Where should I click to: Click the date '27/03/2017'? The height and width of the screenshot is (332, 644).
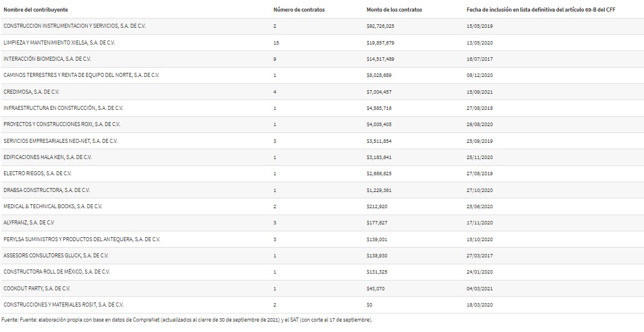point(480,256)
